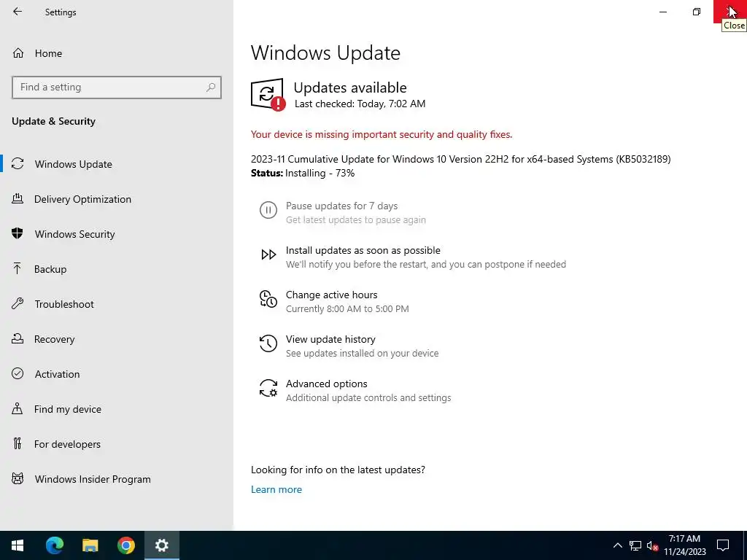Open Delivery Optimization icon in sidebar
The height and width of the screenshot is (560, 747).
tap(18, 199)
